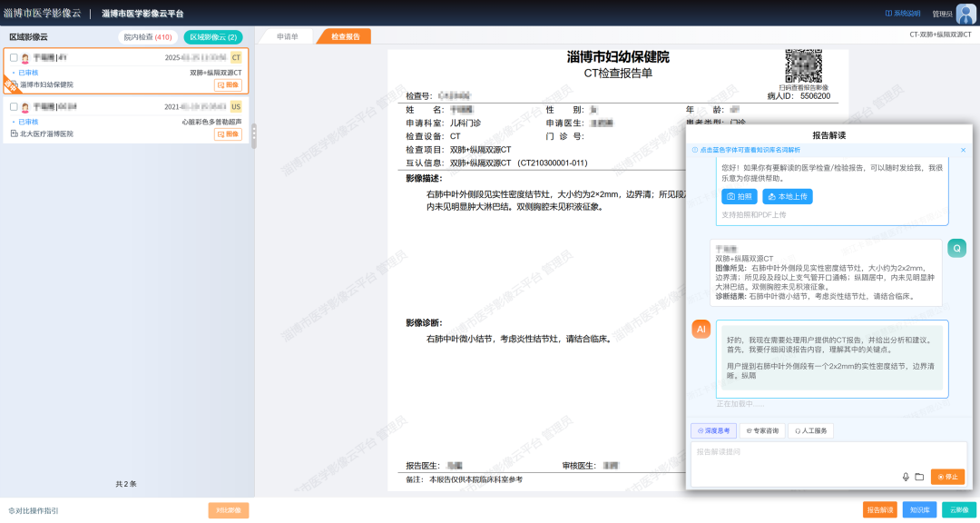
Task: Click the microphone icon in the chat input
Action: [x=906, y=477]
